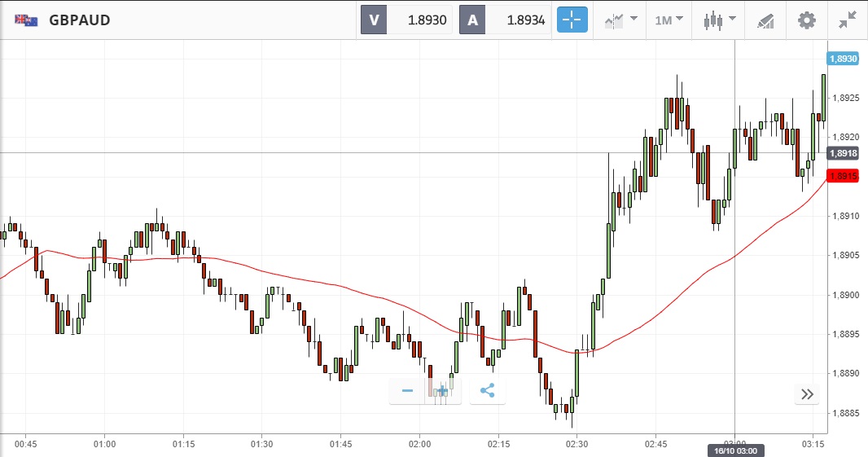Open the chart settings gear
Viewport: 868px width, 457px height.
[x=807, y=20]
